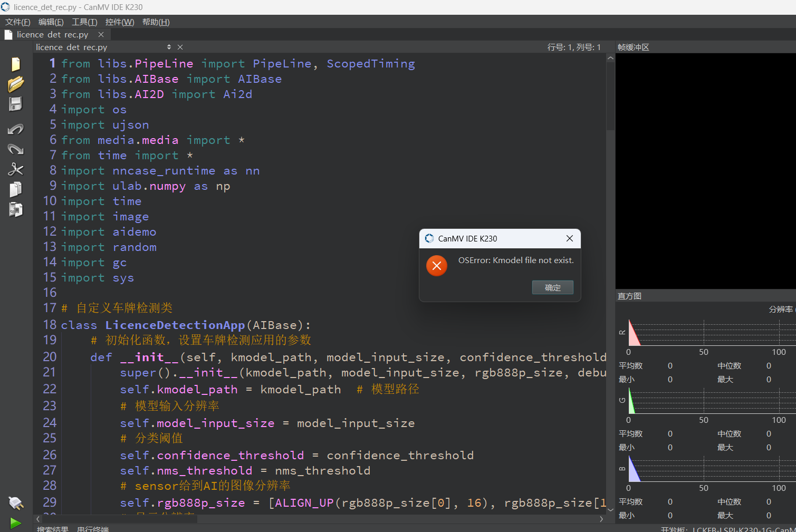The width and height of the screenshot is (796, 532).
Task: Confirm error with 确定 button
Action: coord(552,287)
